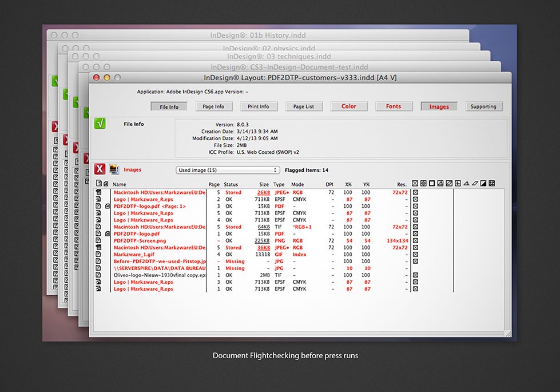The image size is (560, 392).
Task: Switch to the Color tab
Action: (349, 106)
